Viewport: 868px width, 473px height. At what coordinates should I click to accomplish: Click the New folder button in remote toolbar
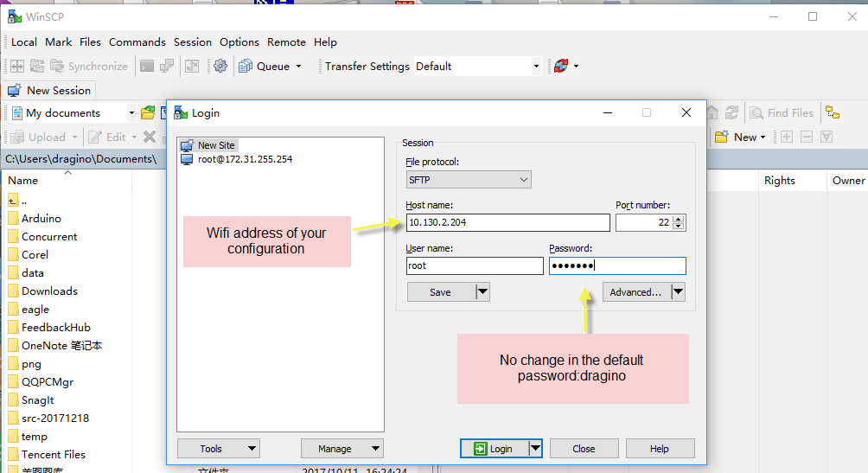736,137
